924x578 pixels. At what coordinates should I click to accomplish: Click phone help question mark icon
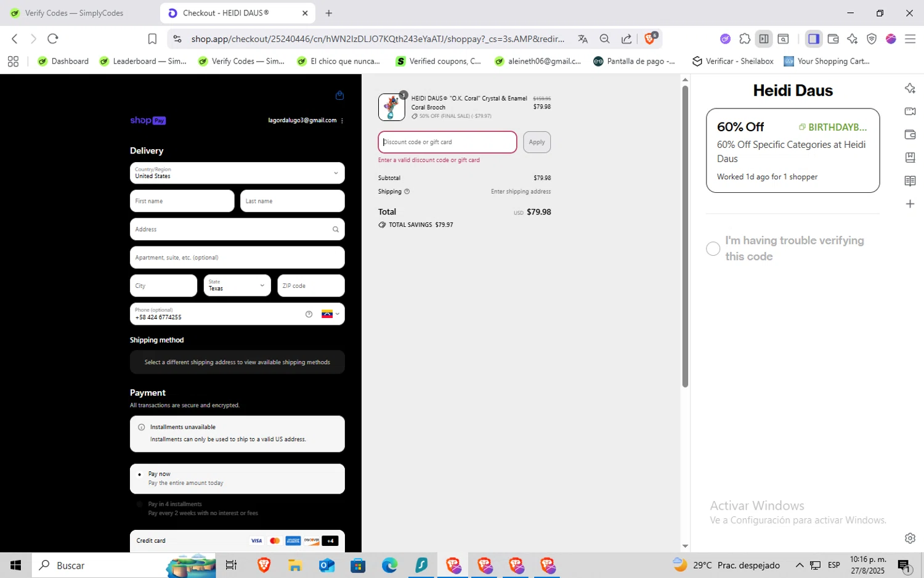309,314
